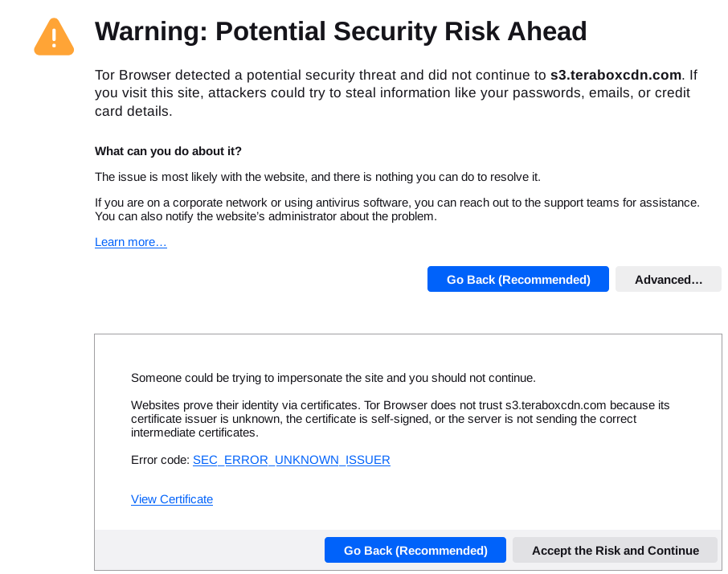Click the What can you do about it? subheading
Screen dimensions: 728x574
[168, 151]
